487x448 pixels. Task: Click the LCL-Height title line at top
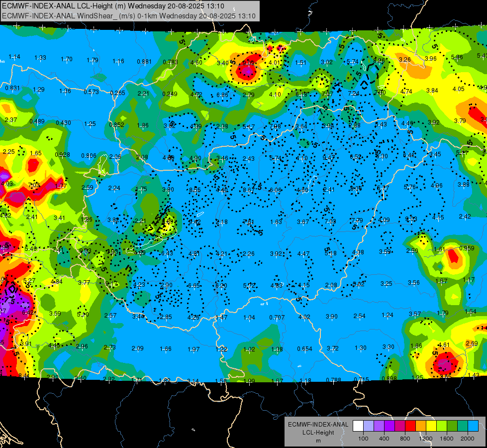113,6
